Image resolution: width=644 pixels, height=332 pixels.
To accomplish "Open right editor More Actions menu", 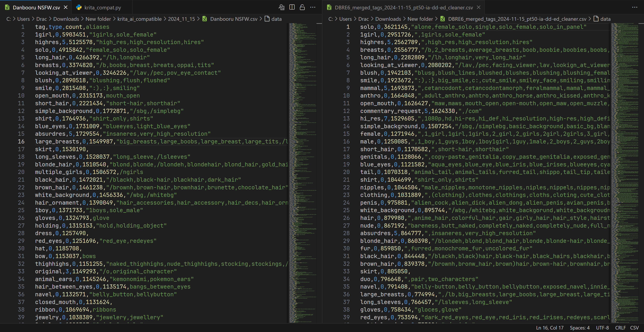I will tap(634, 7).
